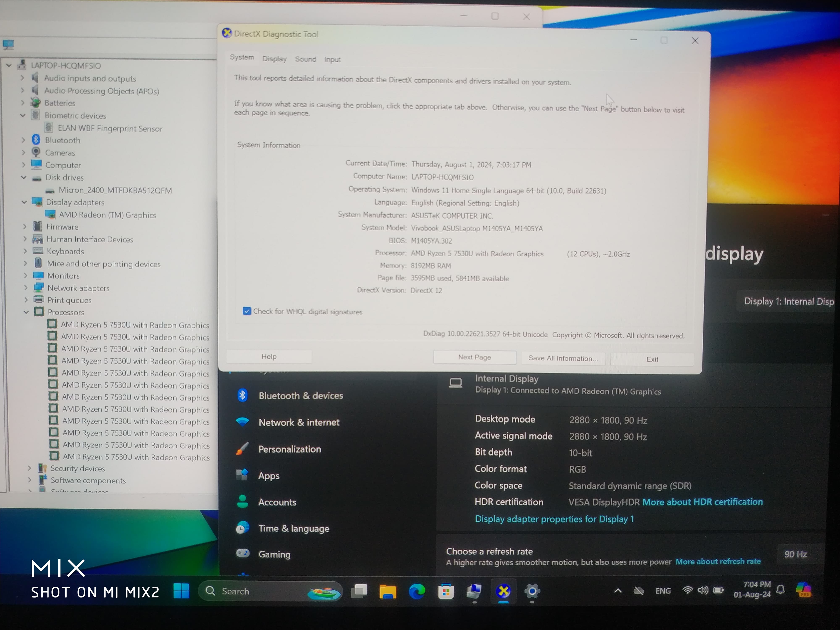
Task: Click the Time & language clock icon
Action: 242,528
